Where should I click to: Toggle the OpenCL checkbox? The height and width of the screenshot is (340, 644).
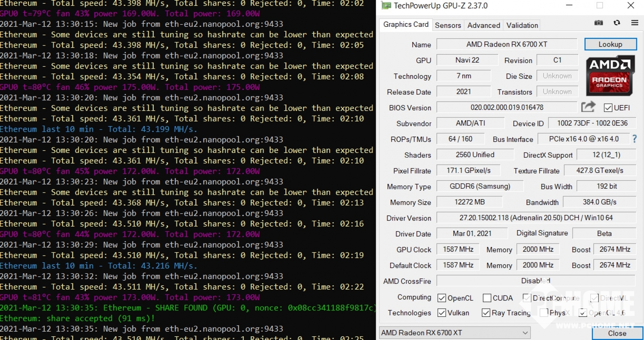coord(442,298)
